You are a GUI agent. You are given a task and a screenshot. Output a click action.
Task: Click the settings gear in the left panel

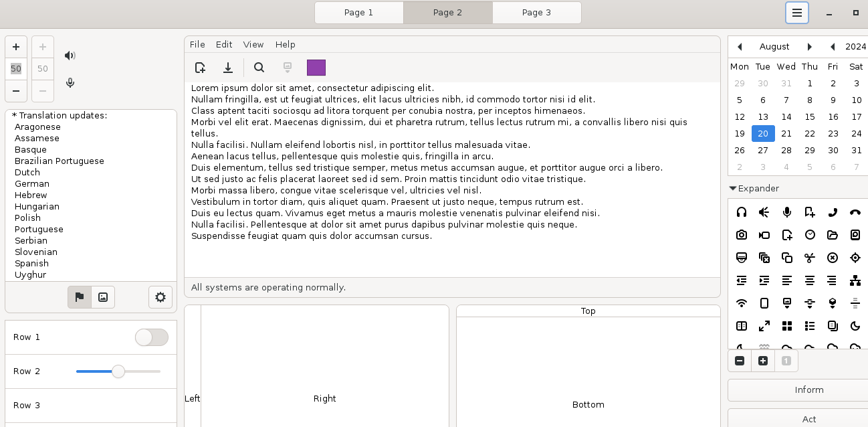click(160, 296)
